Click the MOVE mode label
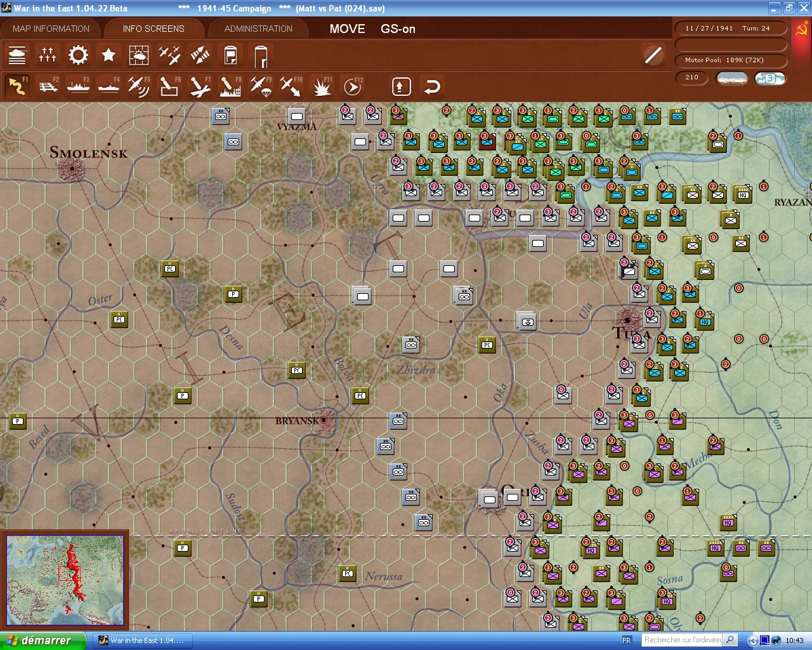 pos(347,29)
